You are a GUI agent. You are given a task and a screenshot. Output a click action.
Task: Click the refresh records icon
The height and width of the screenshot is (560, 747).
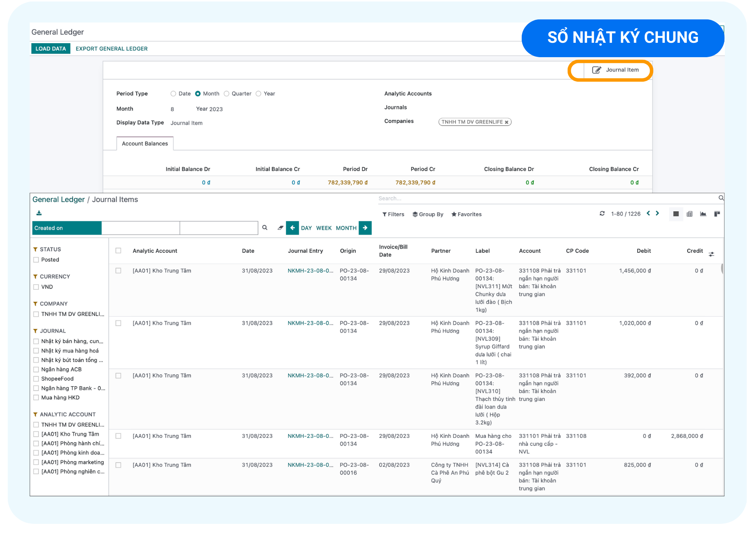tap(602, 213)
